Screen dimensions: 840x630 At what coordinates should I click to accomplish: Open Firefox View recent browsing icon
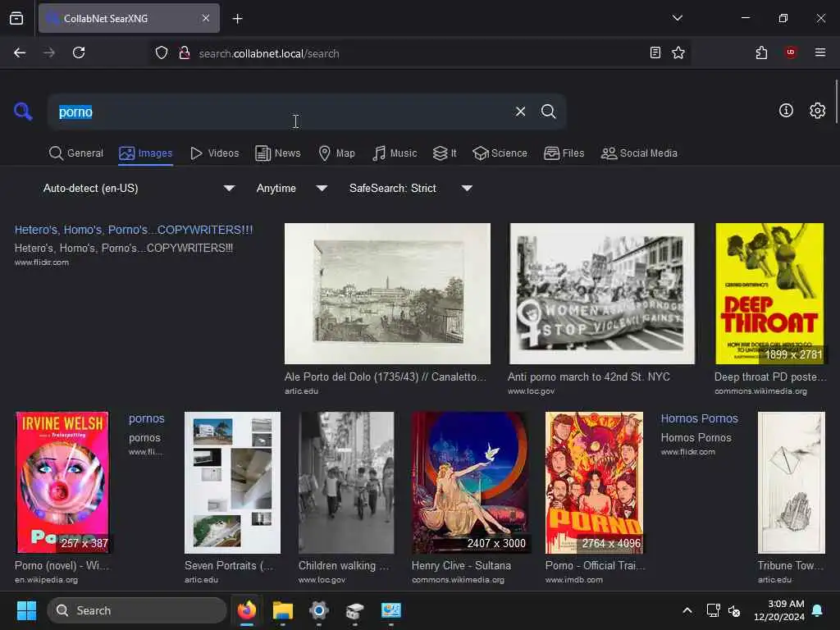point(16,19)
